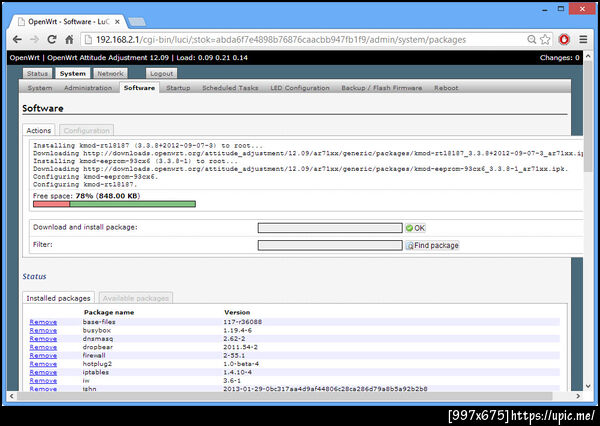Bookmark this page with the star icon

pyautogui.click(x=545, y=39)
